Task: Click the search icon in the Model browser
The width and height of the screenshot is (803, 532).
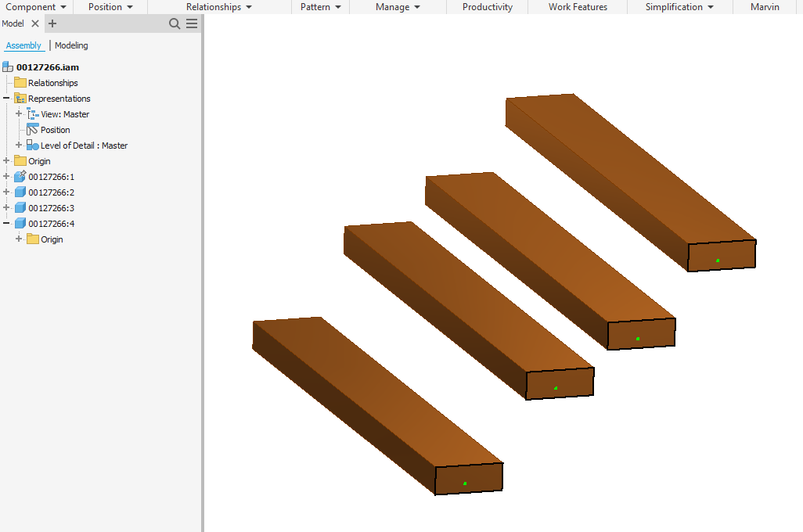Action: click(175, 23)
